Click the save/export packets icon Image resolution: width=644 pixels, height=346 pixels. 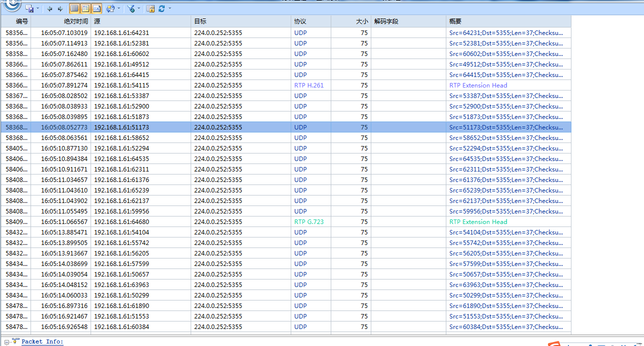[30, 8]
